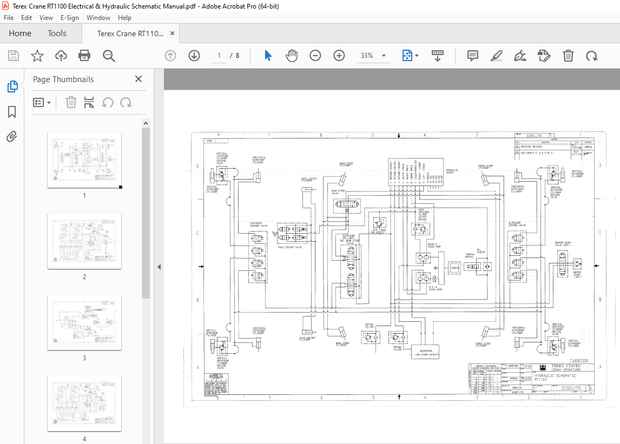Open the Window menu
Image resolution: width=620 pixels, height=444 pixels.
click(98, 18)
